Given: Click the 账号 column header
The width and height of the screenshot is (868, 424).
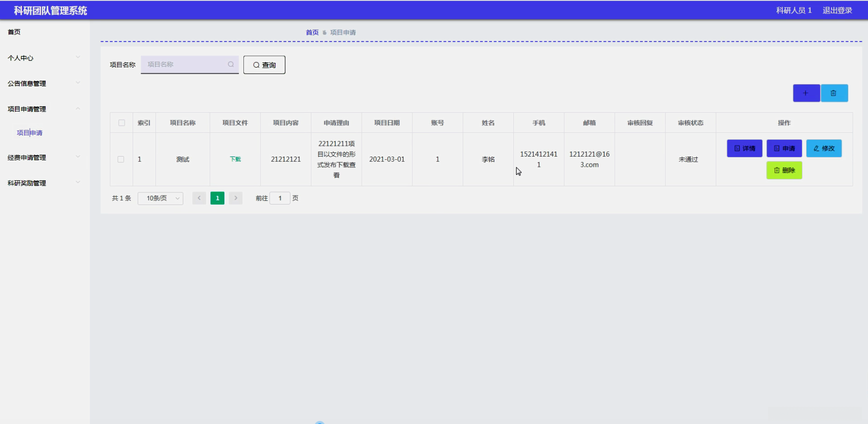Looking at the screenshot, I should click(x=437, y=123).
